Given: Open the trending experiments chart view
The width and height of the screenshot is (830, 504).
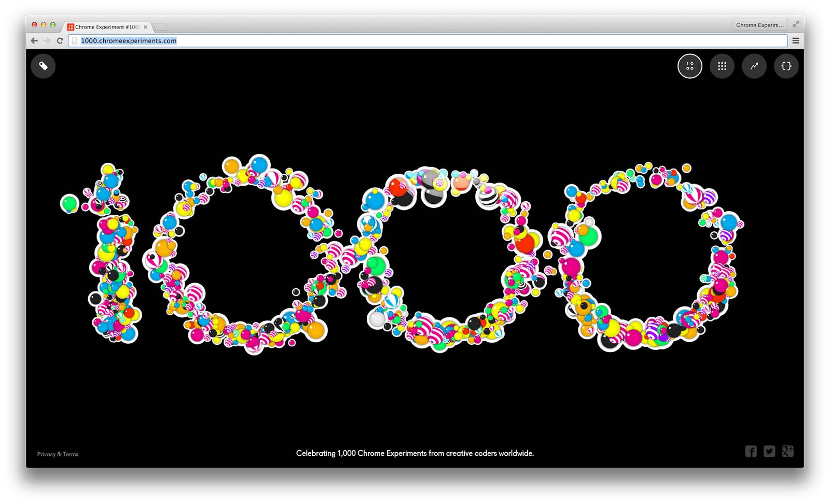Looking at the screenshot, I should [x=754, y=66].
